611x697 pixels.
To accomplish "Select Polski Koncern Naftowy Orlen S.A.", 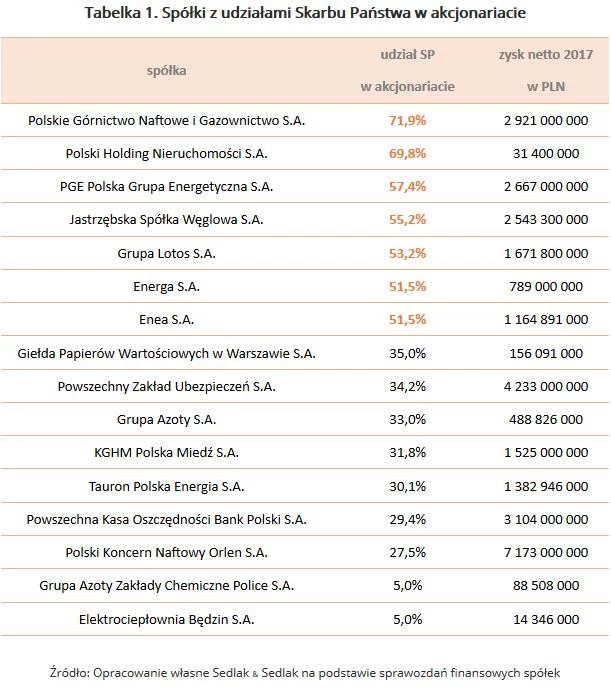I will coord(166,553).
